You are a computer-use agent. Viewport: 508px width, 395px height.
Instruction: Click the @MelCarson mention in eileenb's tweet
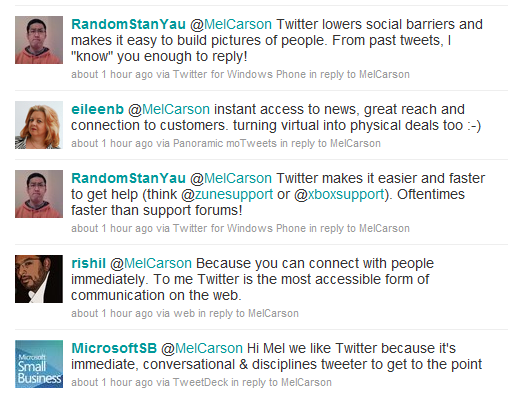tap(169, 110)
